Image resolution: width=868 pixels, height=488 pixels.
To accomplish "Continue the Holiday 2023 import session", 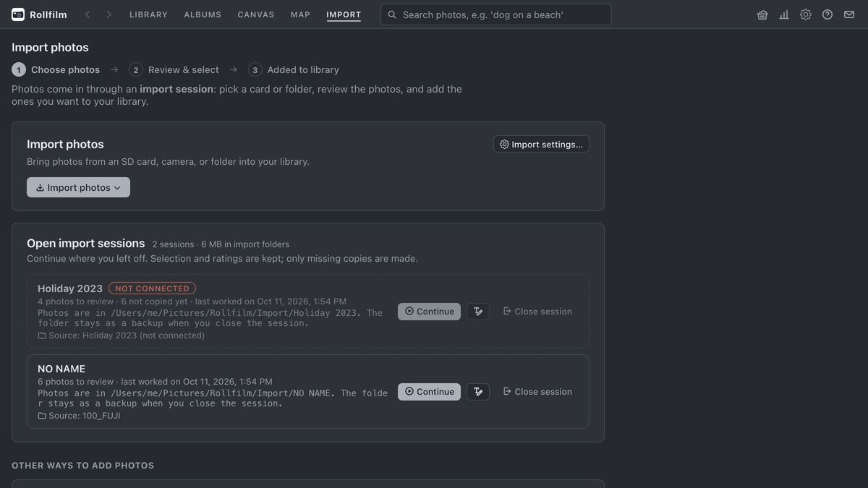I will (x=429, y=312).
